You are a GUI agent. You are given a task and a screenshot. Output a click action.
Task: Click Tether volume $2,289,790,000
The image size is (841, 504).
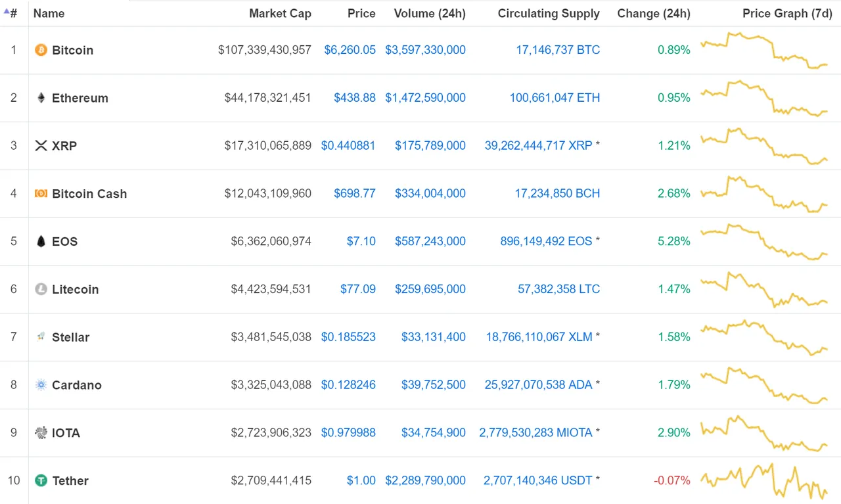[x=426, y=481]
